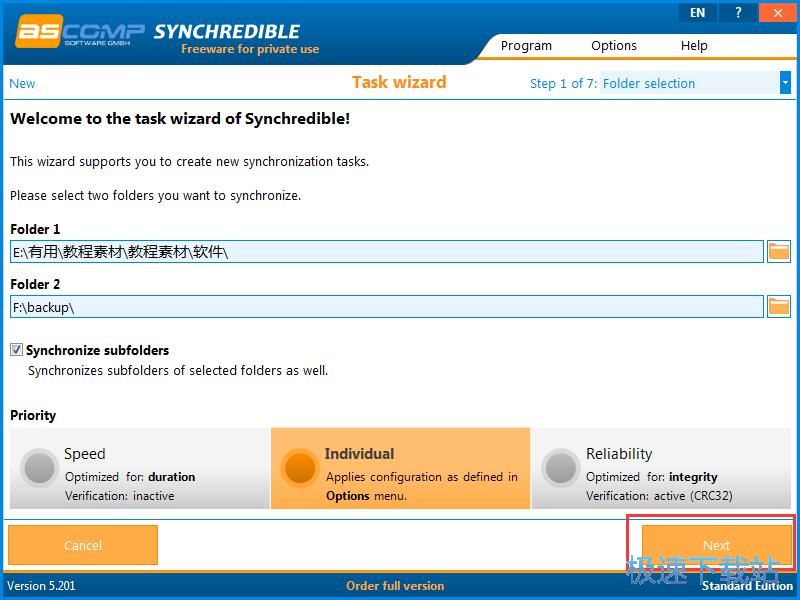Image resolution: width=800 pixels, height=600 pixels.
Task: Click the Order full version link
Action: [x=395, y=586]
